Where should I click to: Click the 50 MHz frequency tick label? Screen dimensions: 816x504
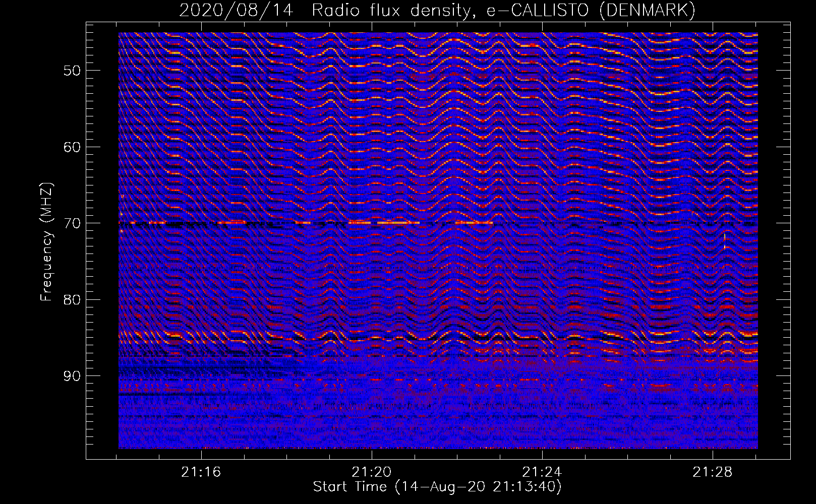[x=72, y=71]
